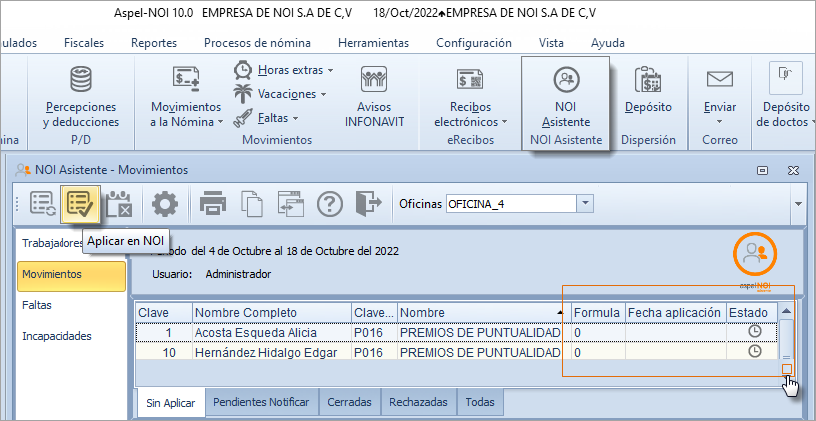Open help question mark icon
This screenshot has height=421, width=816.
click(330, 204)
